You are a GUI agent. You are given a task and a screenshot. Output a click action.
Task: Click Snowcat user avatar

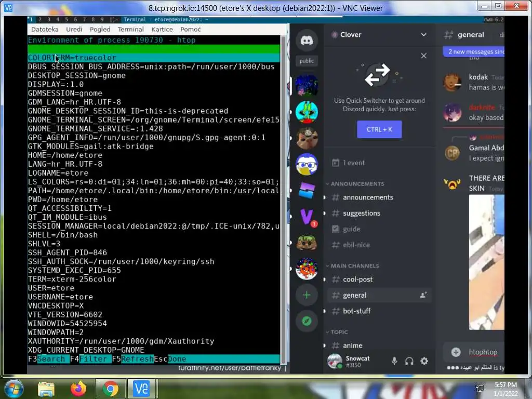[x=335, y=361]
